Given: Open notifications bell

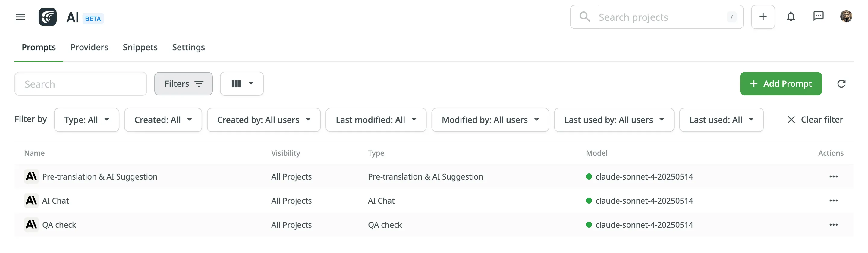Looking at the screenshot, I should 791,17.
